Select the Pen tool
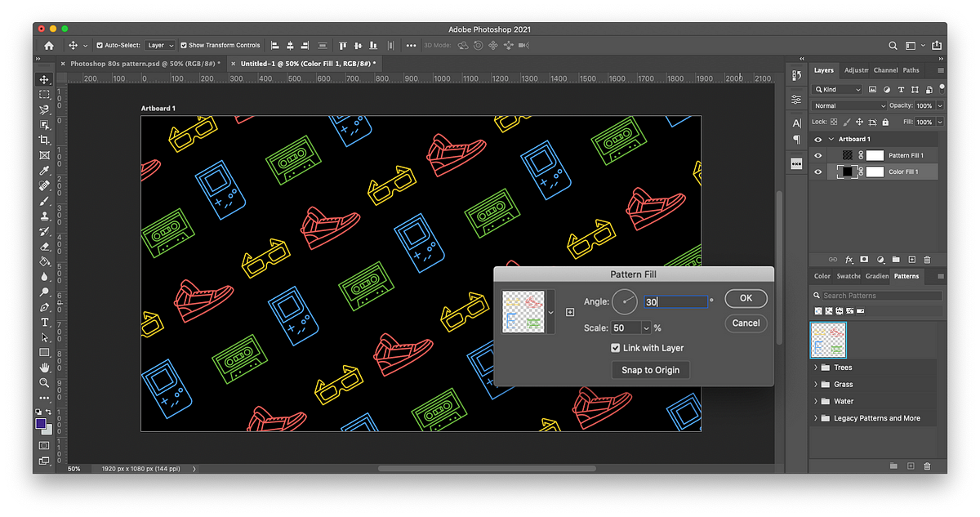The width and height of the screenshot is (980, 517). (45, 308)
